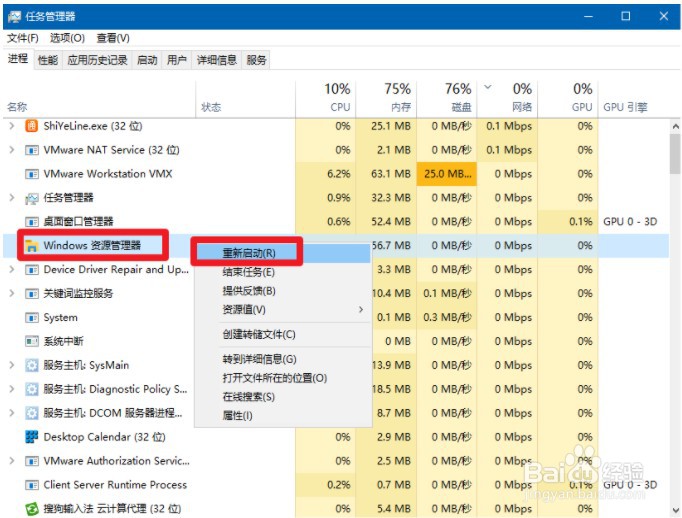Click the 服务主机: SysMain gear icon
The width and height of the screenshot is (682, 518).
(32, 365)
